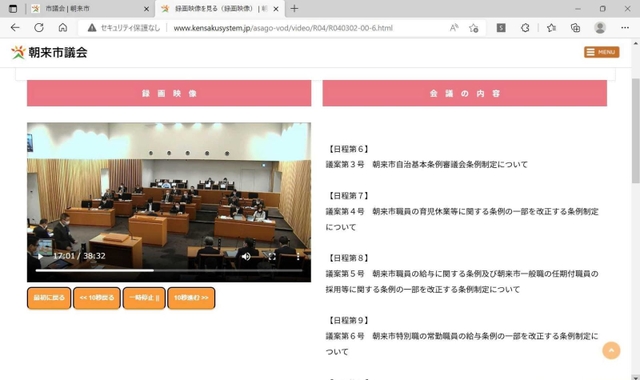Open the browser profile avatar

point(600,28)
